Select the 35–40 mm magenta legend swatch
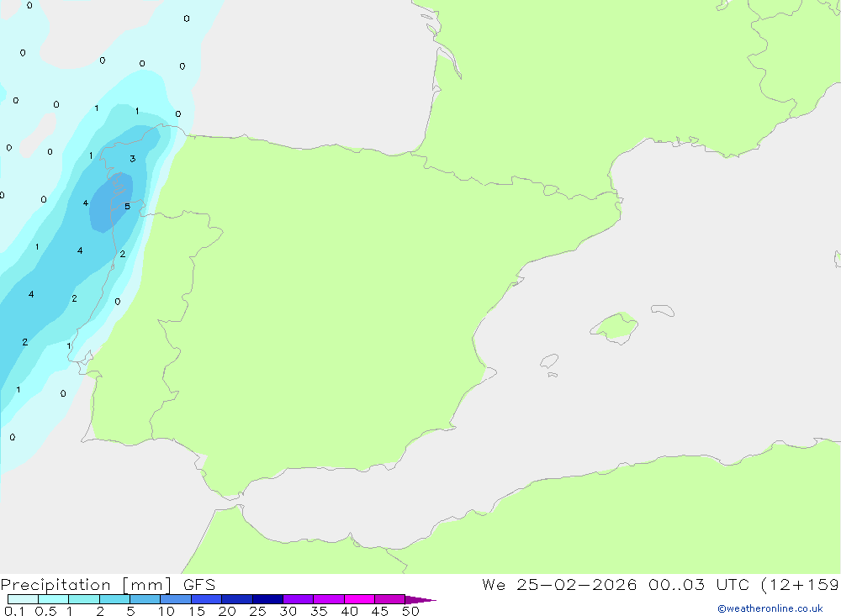 tap(329, 599)
